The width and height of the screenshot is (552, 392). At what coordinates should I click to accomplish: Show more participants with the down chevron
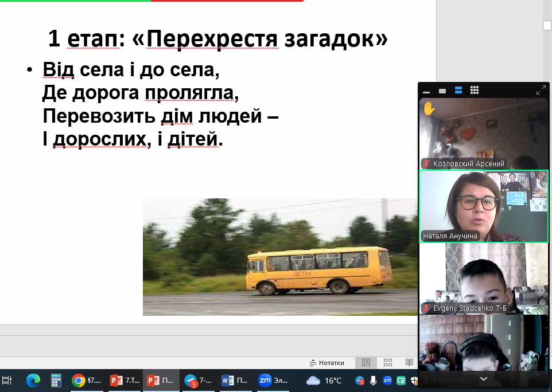point(484,379)
